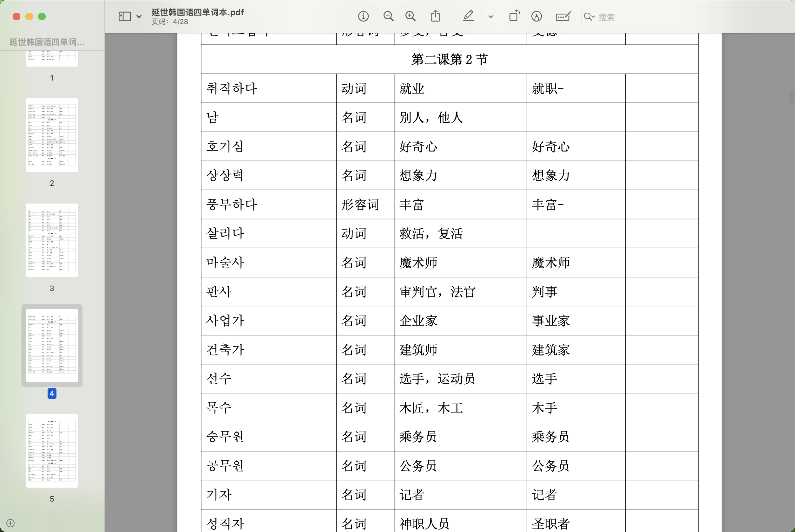Click the vertical scrollbar on right edge

(792, 98)
